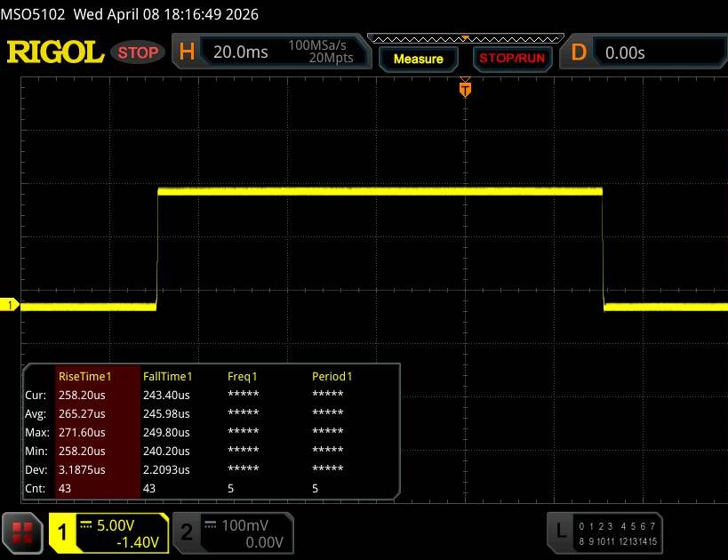728x560 pixels.
Task: Open the red grid function menu icon
Action: 21,532
